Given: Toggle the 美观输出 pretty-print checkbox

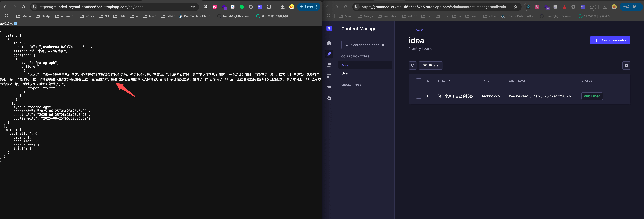Looking at the screenshot, I should pyautogui.click(x=15, y=24).
